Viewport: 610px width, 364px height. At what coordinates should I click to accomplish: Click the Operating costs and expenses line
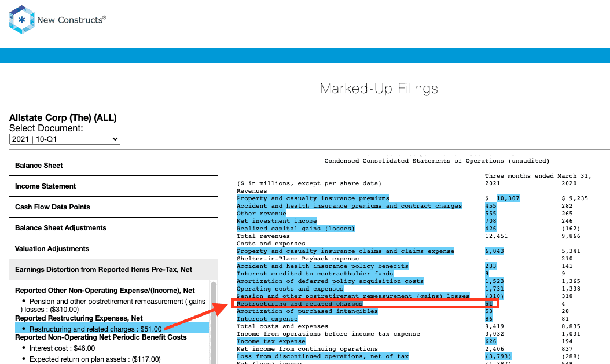(x=290, y=289)
